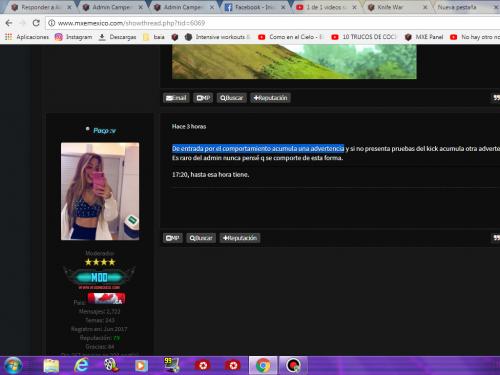Open Instagram bookmark in bookmarks bar
This screenshot has width=500, height=375.
pyautogui.click(x=73, y=37)
